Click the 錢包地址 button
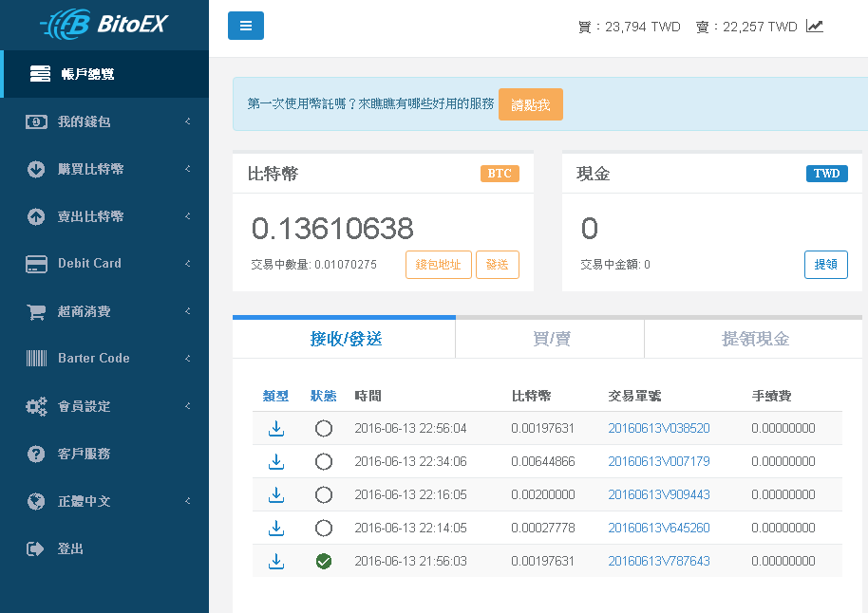868x613 pixels. 439,265
